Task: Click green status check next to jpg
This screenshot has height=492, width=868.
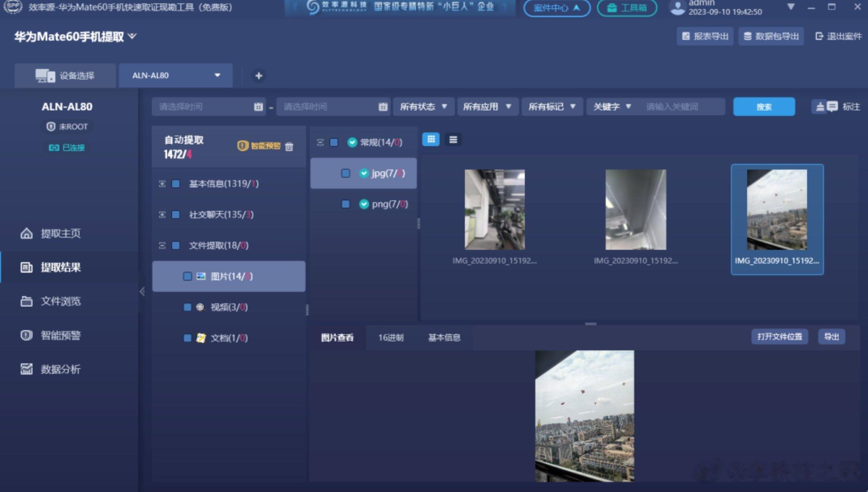Action: 364,173
